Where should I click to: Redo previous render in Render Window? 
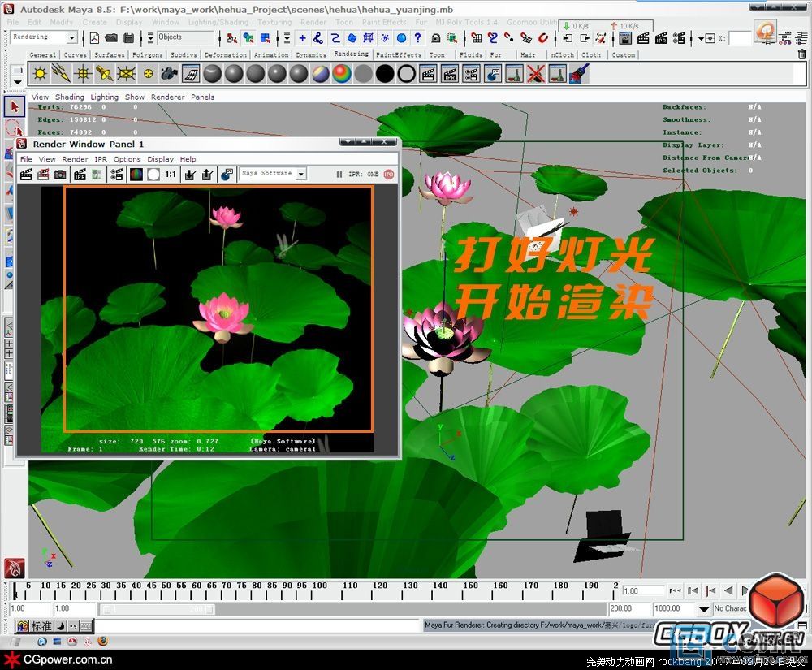[26, 175]
